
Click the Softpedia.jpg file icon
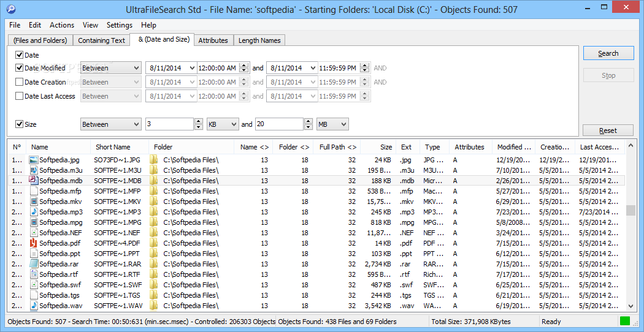pos(34,160)
